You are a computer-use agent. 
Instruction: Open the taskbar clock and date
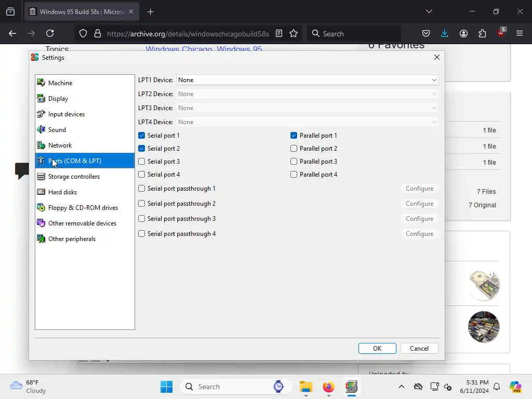[x=474, y=387]
